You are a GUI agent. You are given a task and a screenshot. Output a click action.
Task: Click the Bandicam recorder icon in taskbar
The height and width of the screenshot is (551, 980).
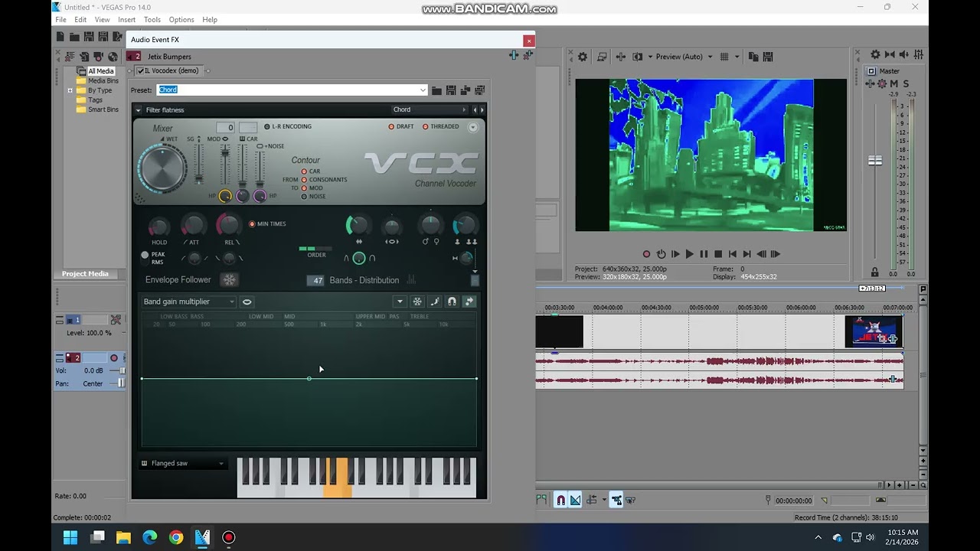click(228, 537)
